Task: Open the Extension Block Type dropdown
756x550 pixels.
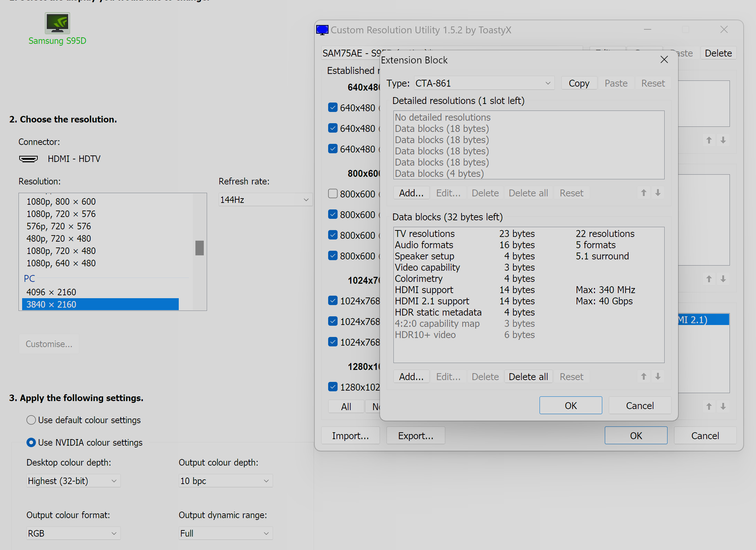Action: 484,83
